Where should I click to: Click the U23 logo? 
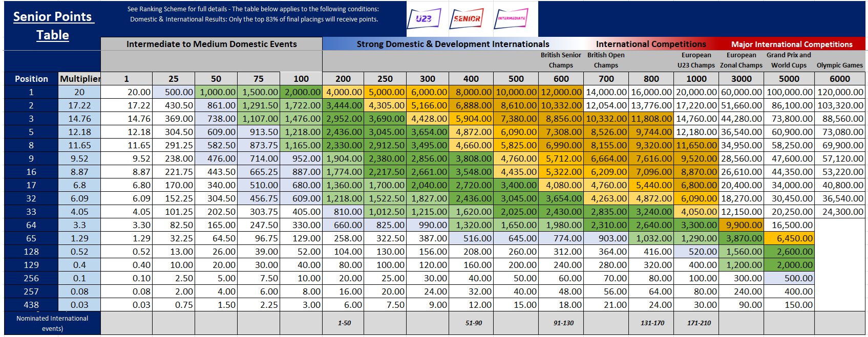click(424, 19)
